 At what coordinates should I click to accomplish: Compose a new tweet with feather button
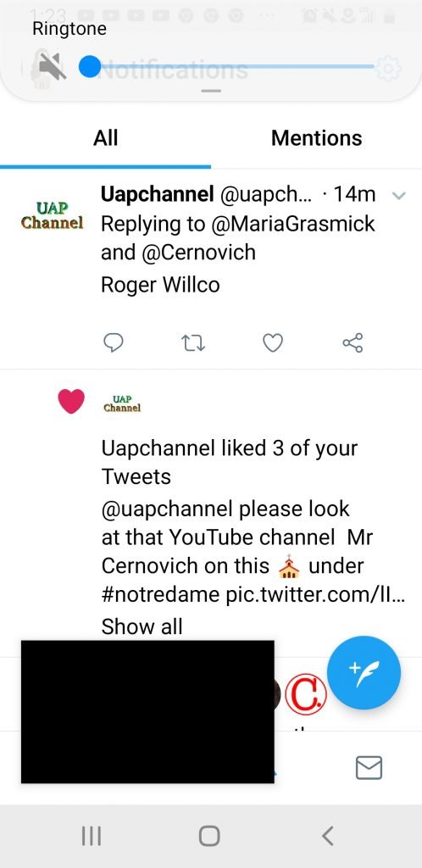[x=364, y=672]
